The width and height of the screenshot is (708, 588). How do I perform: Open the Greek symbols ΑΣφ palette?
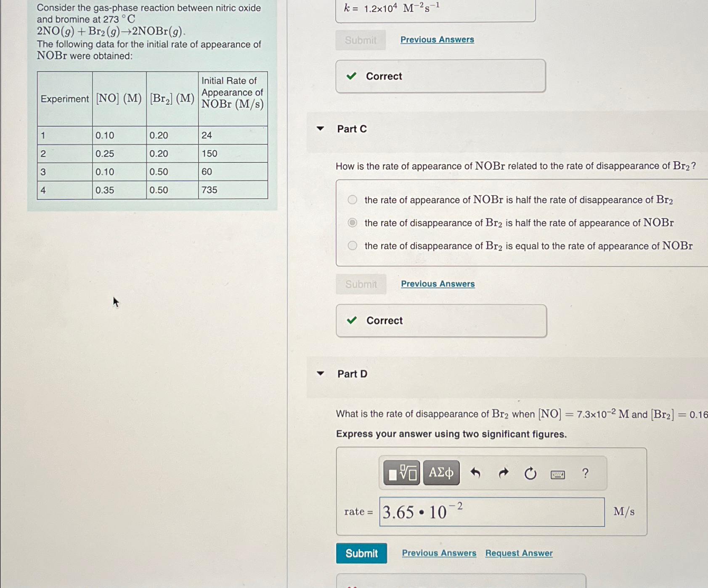(x=441, y=473)
